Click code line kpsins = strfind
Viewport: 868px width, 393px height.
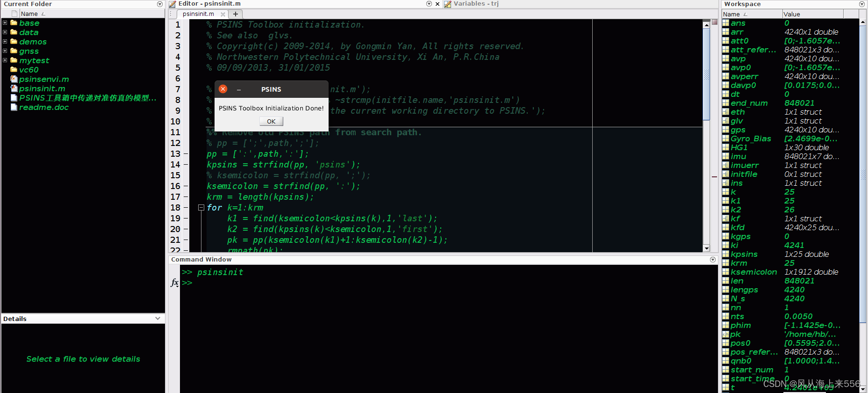pyautogui.click(x=283, y=165)
